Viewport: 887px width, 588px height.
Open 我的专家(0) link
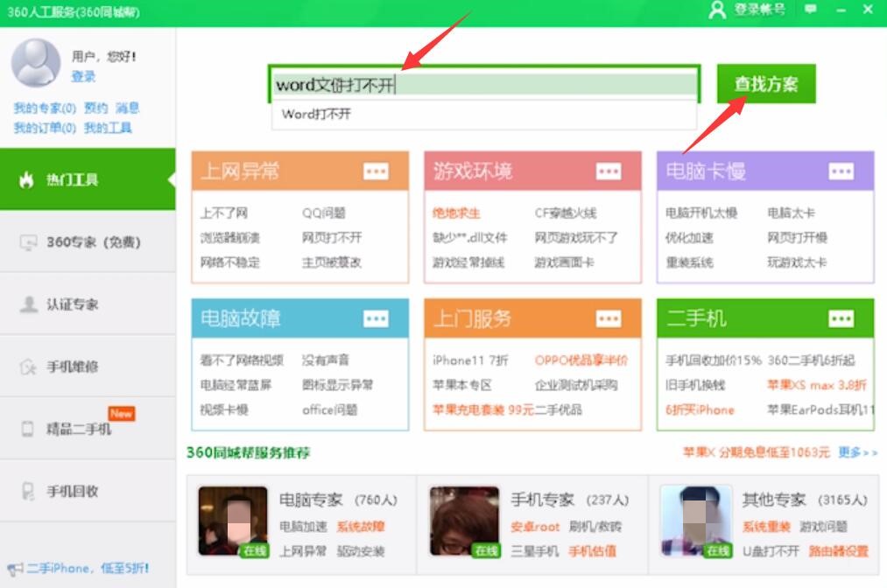coord(45,108)
